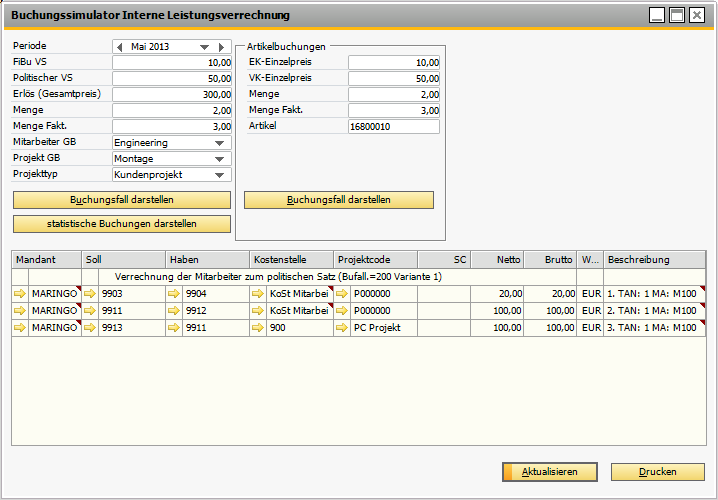Image resolution: width=718 pixels, height=500 pixels.
Task: Click link arrow beside Haben 9912
Action: tap(174, 311)
